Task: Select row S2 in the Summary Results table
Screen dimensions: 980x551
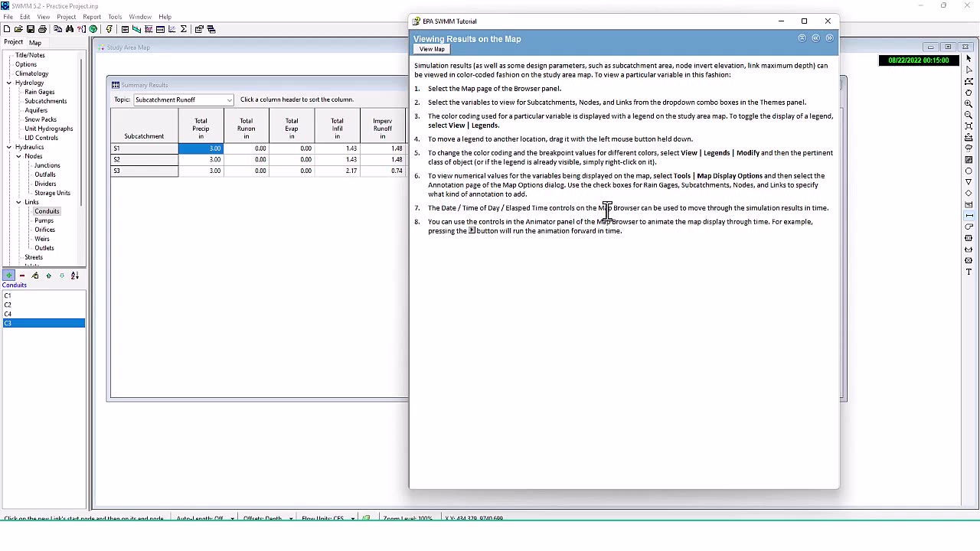Action: coord(144,159)
